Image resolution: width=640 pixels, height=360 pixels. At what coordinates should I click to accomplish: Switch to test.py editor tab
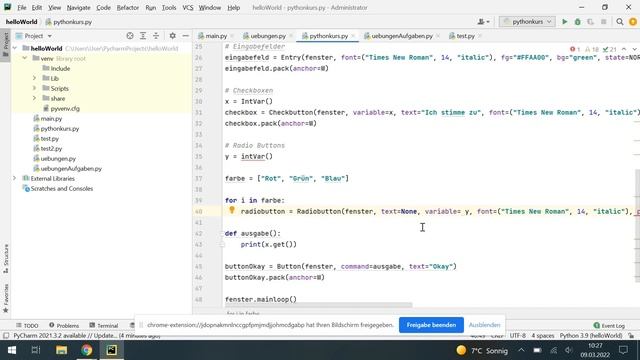[x=465, y=36]
